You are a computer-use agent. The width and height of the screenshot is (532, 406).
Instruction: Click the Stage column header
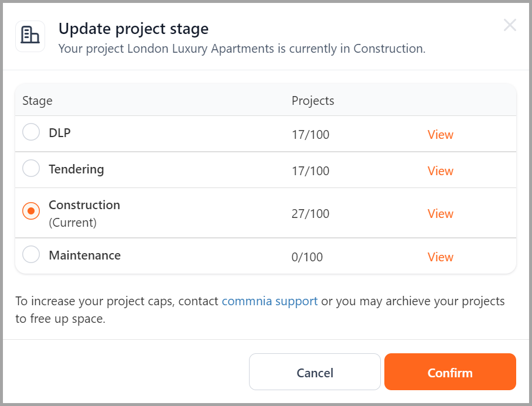[x=37, y=101]
